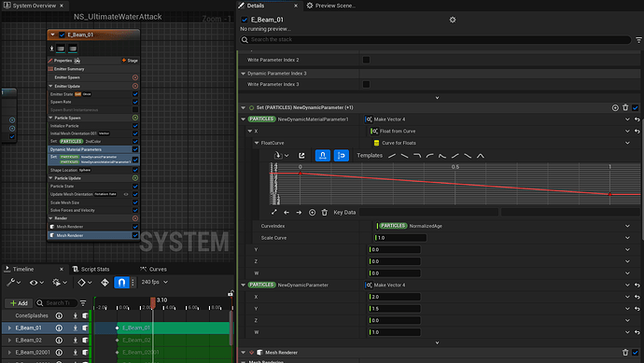The image size is (644, 363).
Task: Click the zoom-to-fit curve icon
Action: click(x=274, y=213)
